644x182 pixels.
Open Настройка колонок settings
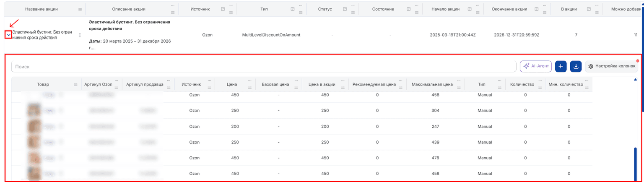pos(612,66)
